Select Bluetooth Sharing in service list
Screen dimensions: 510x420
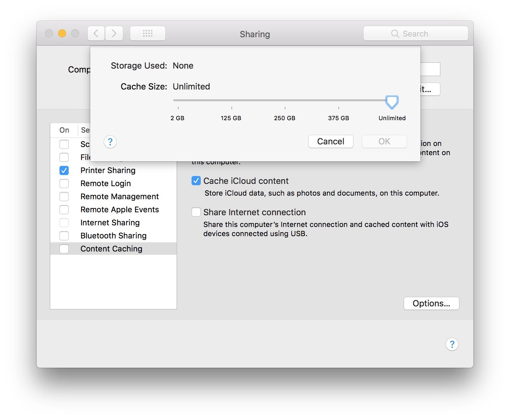pyautogui.click(x=113, y=236)
